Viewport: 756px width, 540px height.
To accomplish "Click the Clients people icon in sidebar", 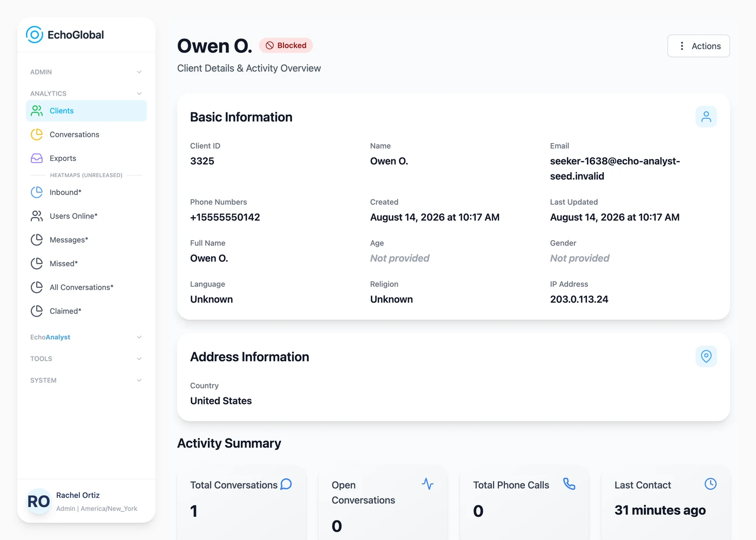I will coord(37,111).
